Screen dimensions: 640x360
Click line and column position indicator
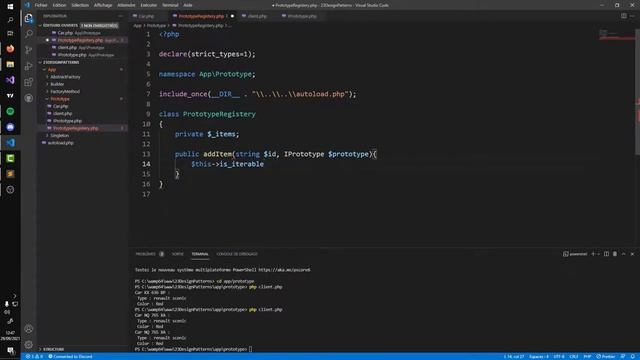coord(513,356)
